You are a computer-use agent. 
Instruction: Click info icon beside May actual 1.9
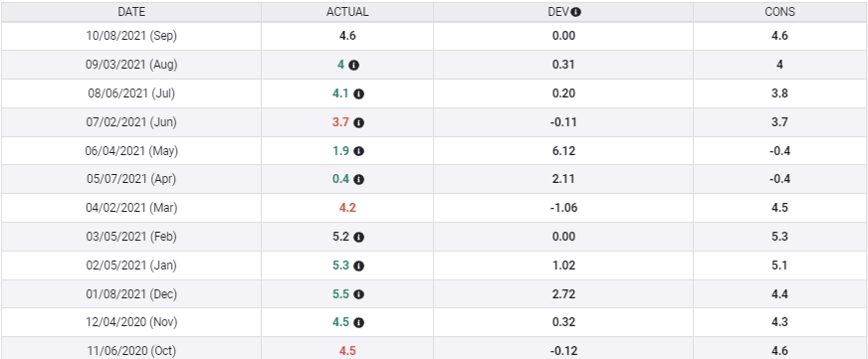358,151
